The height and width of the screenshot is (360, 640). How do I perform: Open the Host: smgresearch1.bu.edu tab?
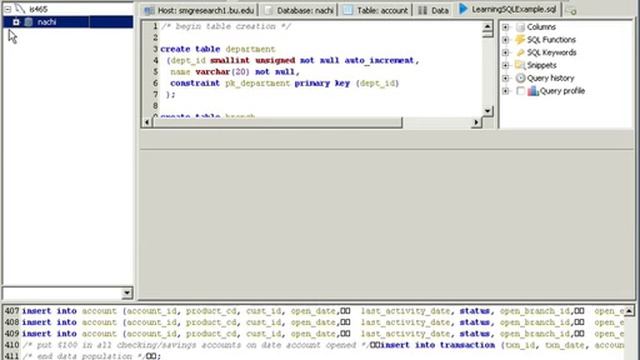(200, 10)
